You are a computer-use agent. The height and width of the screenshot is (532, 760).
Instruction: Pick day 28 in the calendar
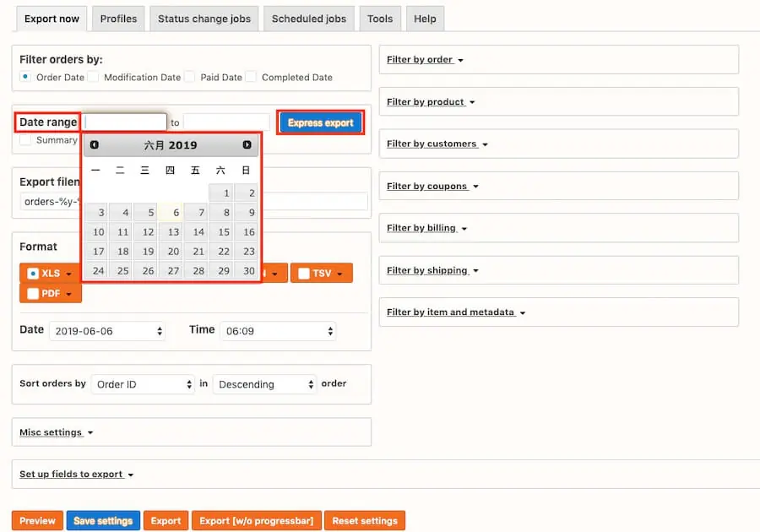pos(197,271)
